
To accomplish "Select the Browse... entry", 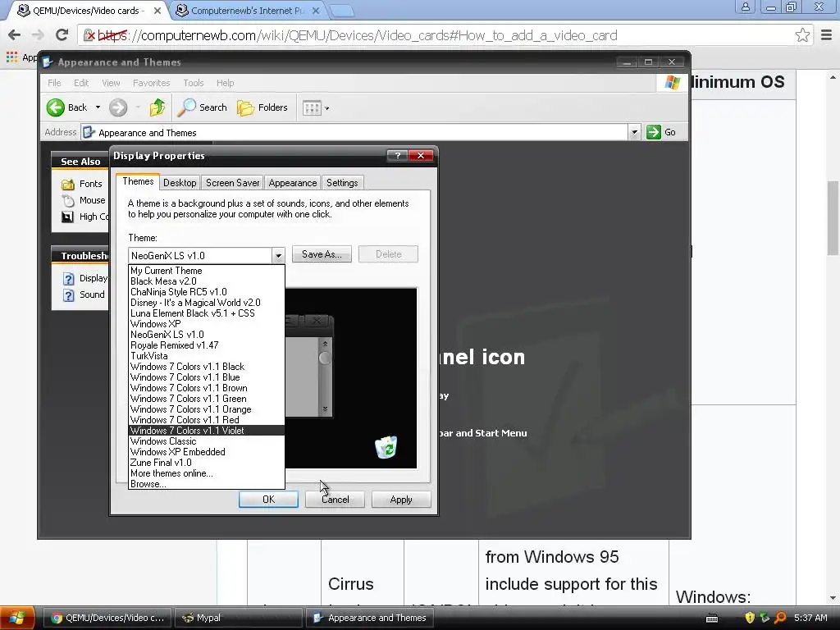I will click(206, 484).
